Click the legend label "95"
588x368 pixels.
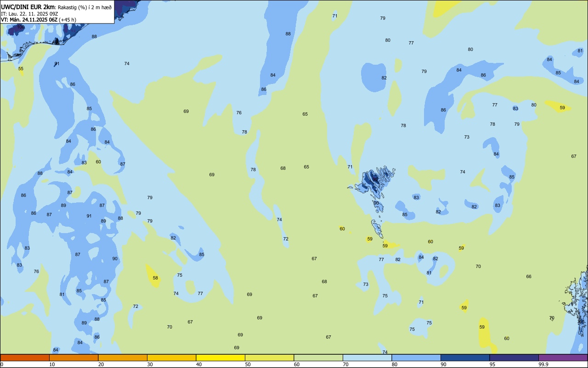492,364
